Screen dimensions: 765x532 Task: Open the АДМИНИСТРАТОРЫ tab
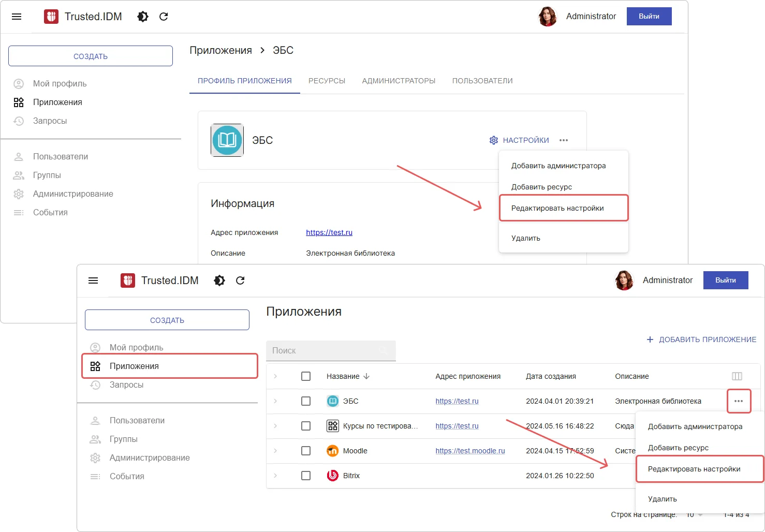pyautogui.click(x=399, y=81)
